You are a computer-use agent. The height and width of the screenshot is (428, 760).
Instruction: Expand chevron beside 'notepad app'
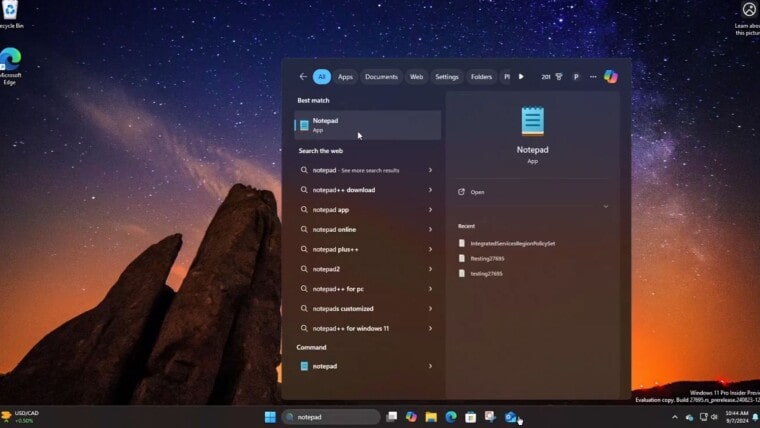(x=430, y=210)
